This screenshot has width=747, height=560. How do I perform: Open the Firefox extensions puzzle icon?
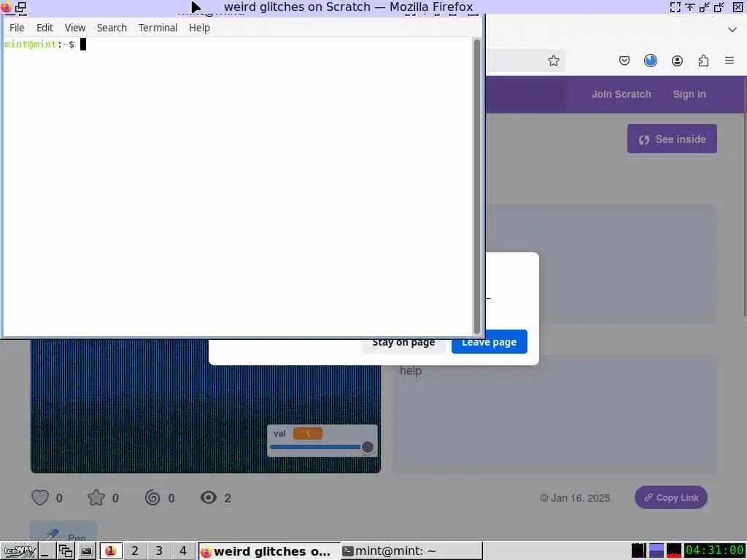coord(703,61)
